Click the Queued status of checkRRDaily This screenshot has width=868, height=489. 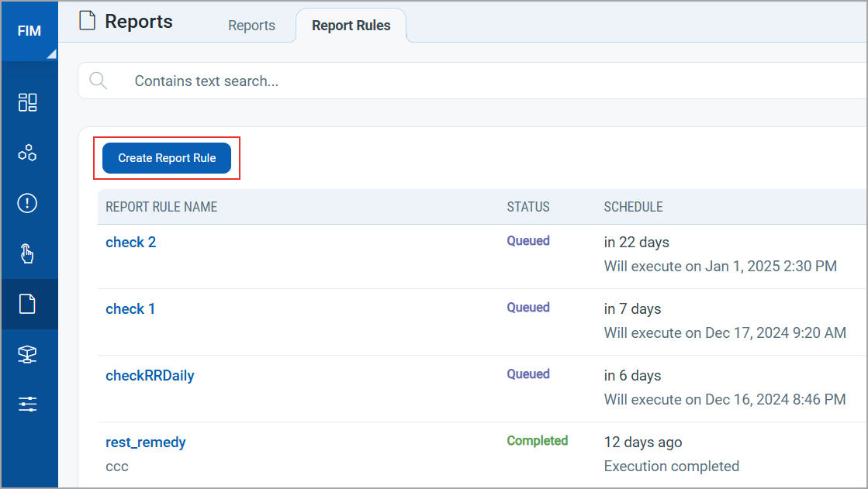point(528,374)
